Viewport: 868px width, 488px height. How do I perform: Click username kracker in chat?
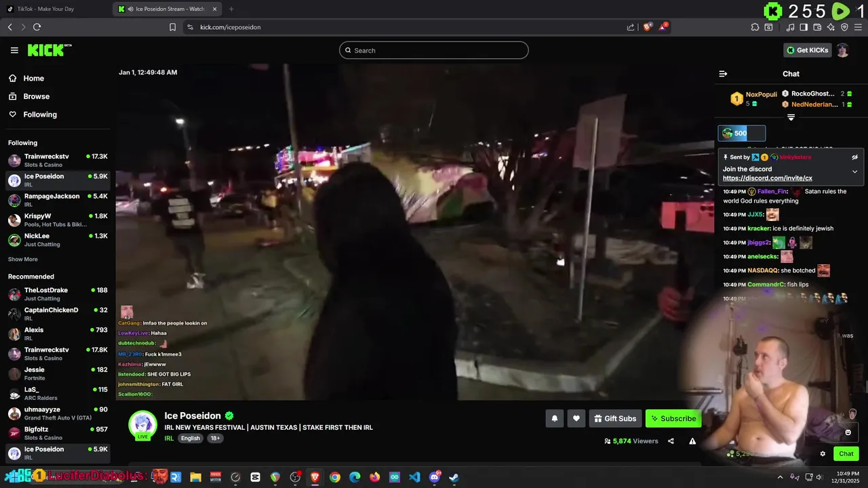click(759, 228)
